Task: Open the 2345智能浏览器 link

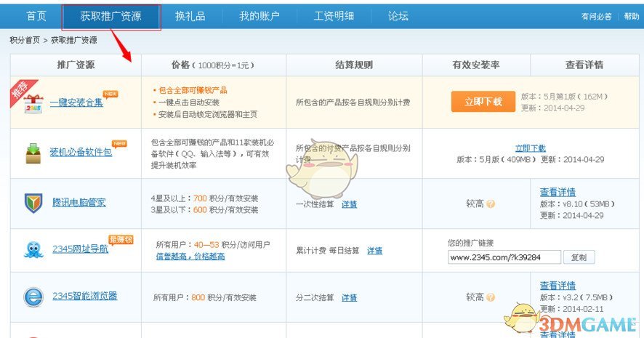Action: click(85, 296)
